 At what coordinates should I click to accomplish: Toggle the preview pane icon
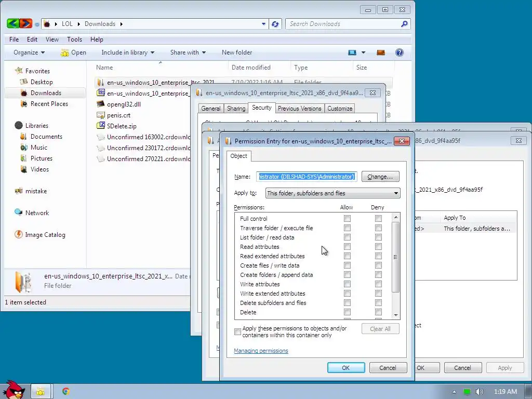pyautogui.click(x=381, y=52)
